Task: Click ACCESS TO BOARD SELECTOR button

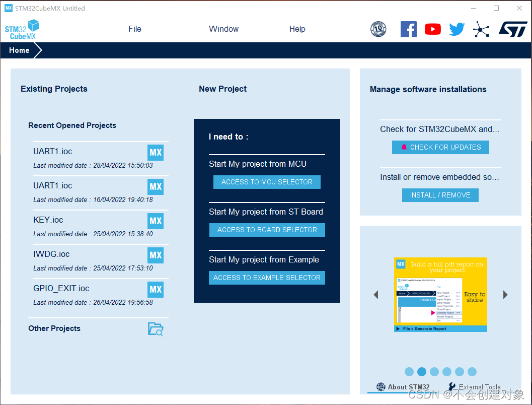Action: 267,230
